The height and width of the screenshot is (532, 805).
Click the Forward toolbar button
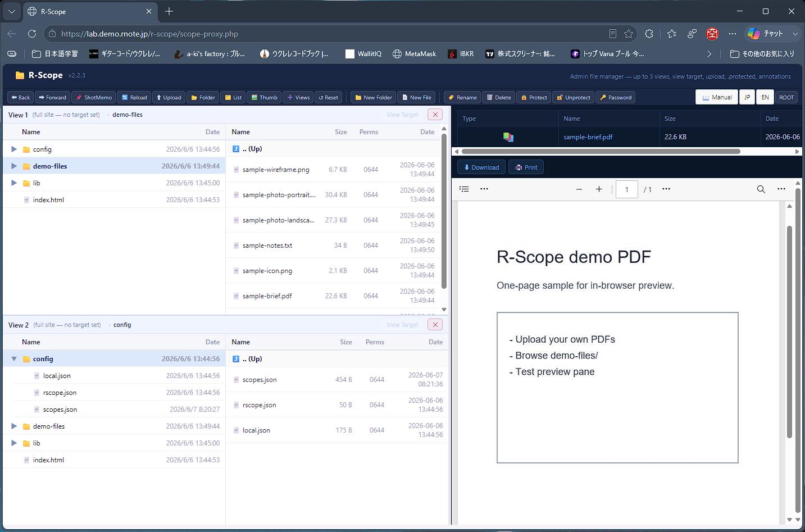click(53, 97)
